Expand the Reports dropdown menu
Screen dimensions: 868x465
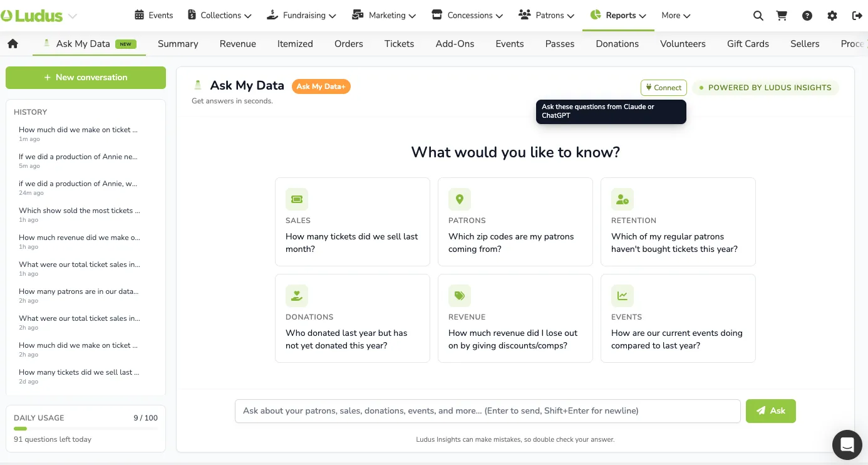coord(618,16)
